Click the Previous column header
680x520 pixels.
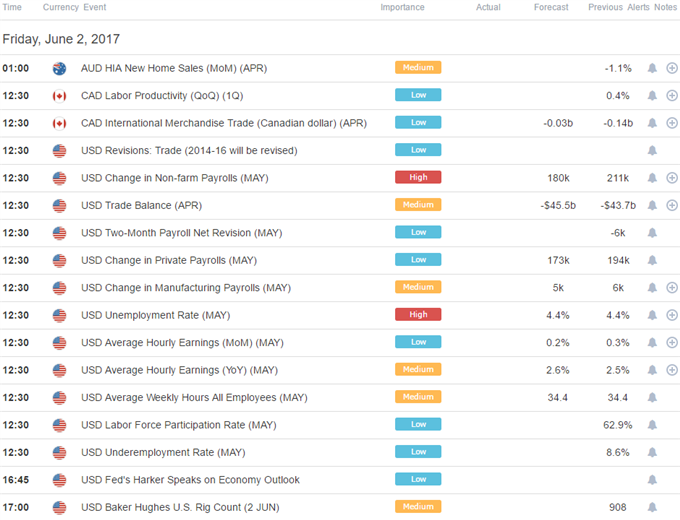pos(605,7)
